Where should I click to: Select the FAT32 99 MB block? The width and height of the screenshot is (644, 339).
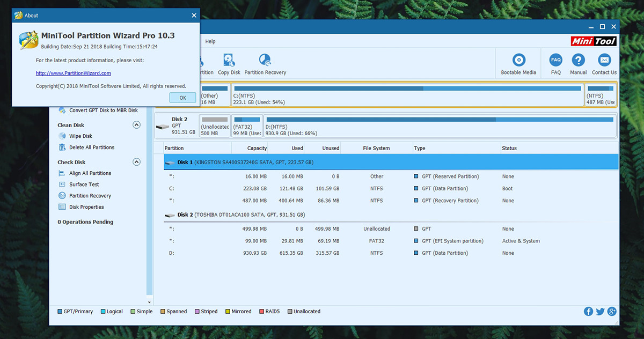[x=247, y=126]
